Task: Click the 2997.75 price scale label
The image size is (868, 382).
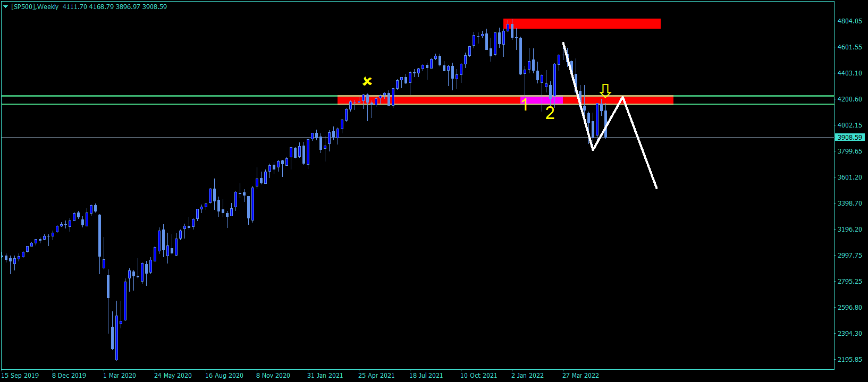Action: [x=849, y=256]
